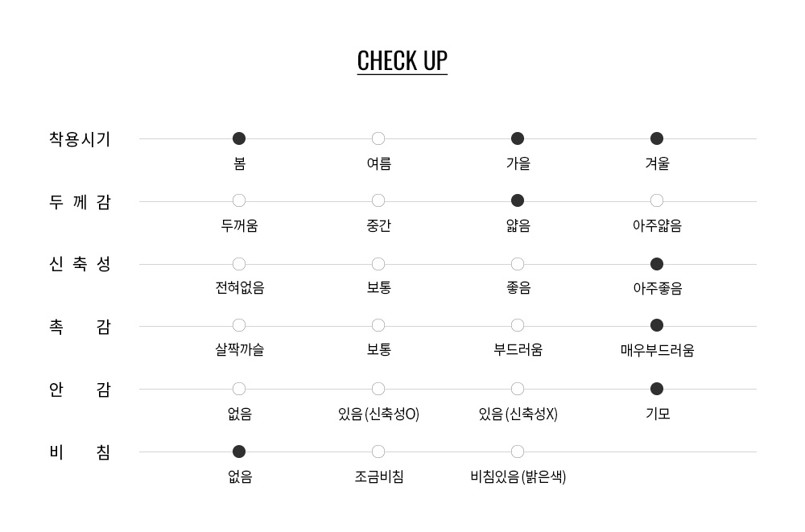Image resolution: width=805 pixels, height=532 pixels.
Task: Choose the 부드러움 texture circle
Action: pos(518,326)
